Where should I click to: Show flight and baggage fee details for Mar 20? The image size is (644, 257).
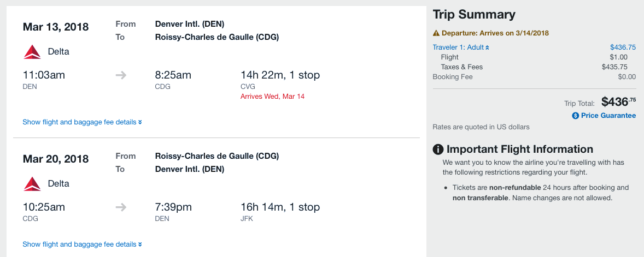tap(82, 244)
